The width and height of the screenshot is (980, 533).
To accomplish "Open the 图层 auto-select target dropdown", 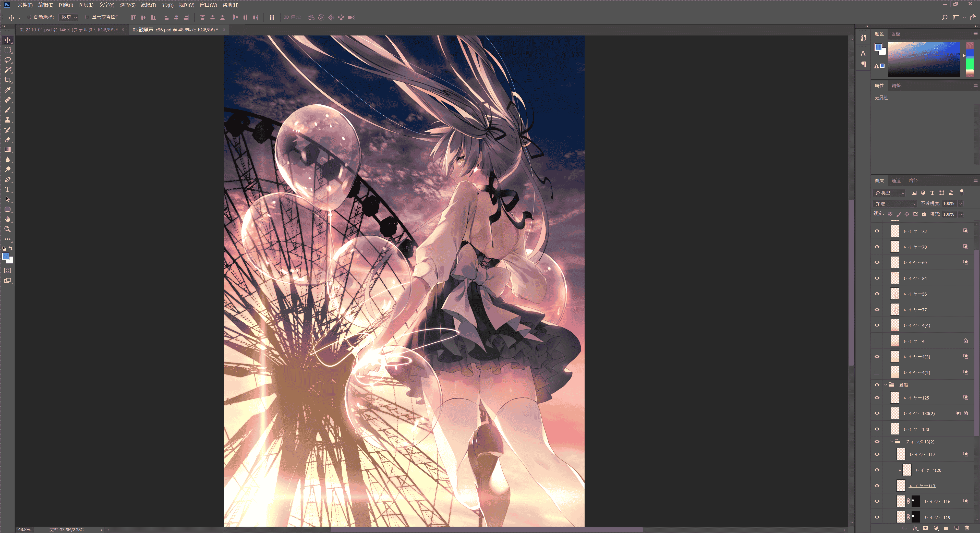I will pyautogui.click(x=69, y=17).
